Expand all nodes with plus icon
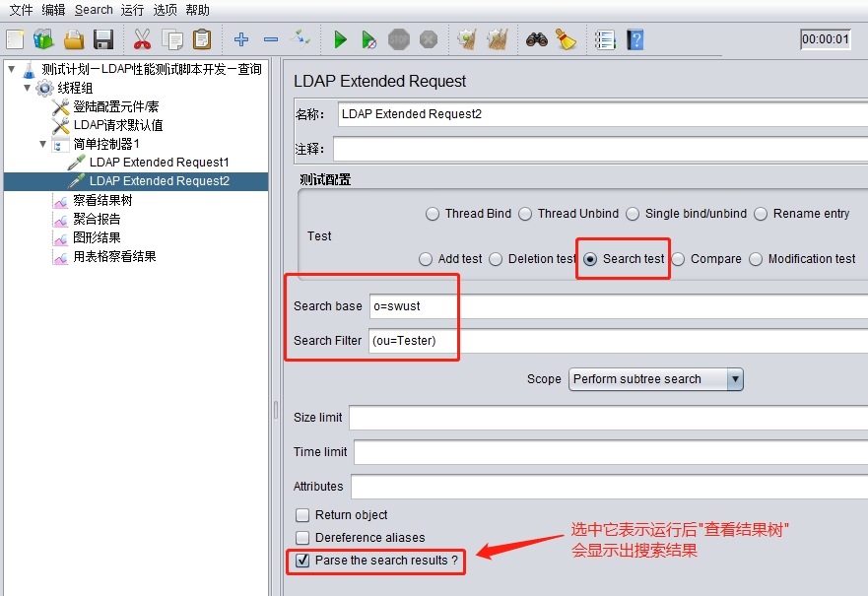 (x=240, y=39)
